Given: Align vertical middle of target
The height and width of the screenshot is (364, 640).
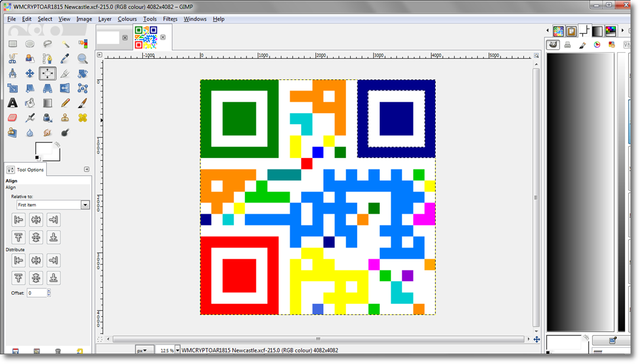Looking at the screenshot, I should 36,237.
